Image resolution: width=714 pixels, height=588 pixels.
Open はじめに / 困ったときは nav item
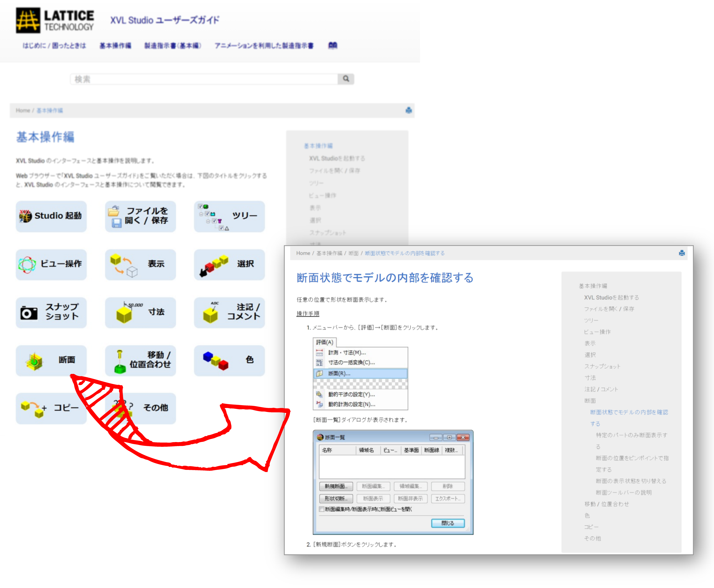point(54,45)
